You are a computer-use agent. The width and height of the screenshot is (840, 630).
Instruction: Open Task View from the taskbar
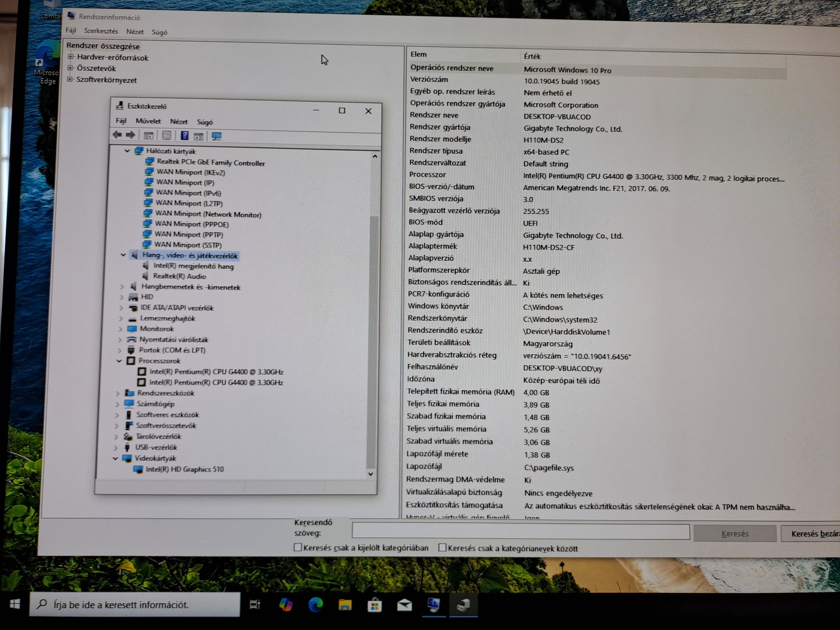255,604
